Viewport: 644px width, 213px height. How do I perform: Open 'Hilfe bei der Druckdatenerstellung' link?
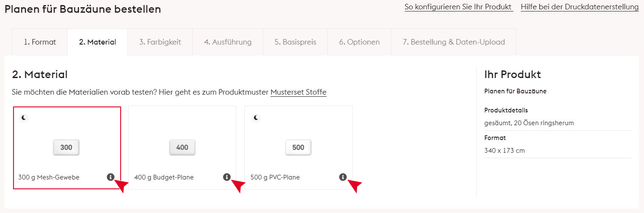580,7
